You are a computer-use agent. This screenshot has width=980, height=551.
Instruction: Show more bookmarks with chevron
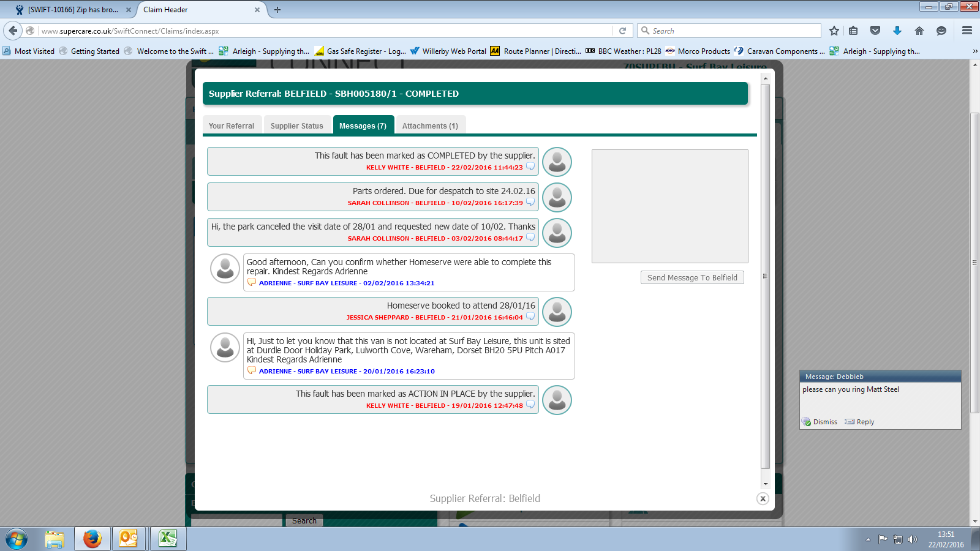tap(975, 51)
